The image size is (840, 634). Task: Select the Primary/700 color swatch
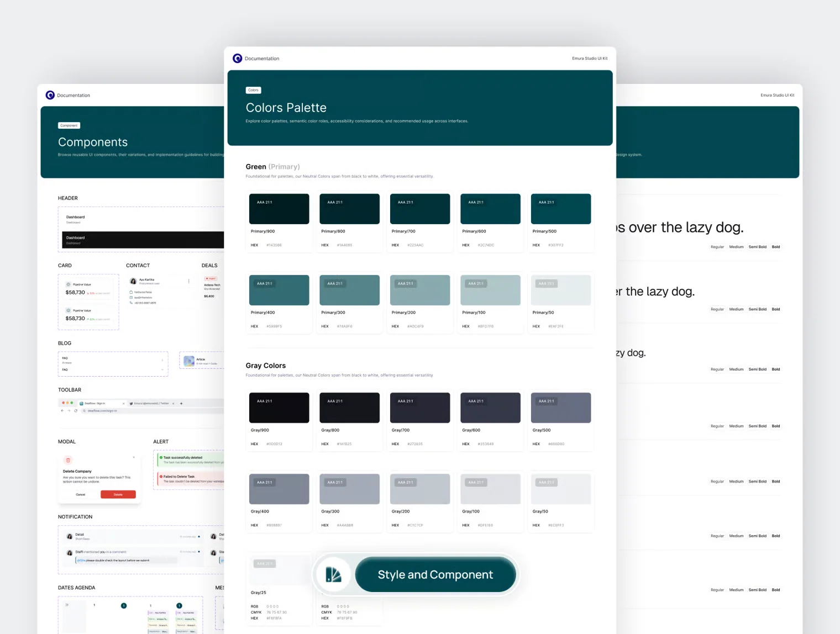pyautogui.click(x=420, y=209)
